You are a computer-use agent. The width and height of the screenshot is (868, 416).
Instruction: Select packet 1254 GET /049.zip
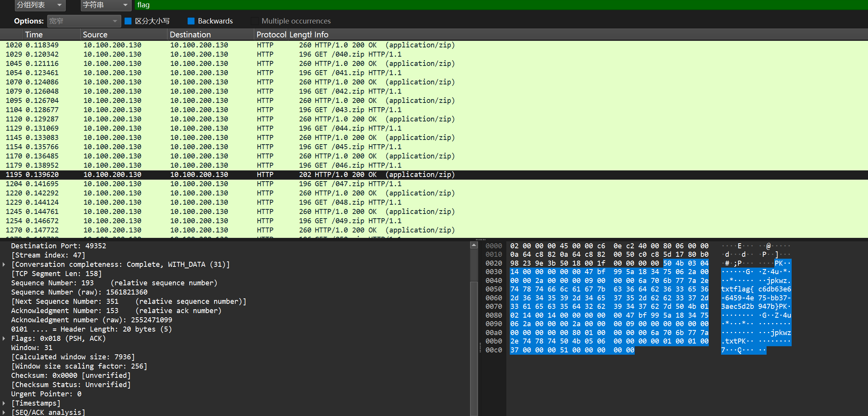click(434, 221)
